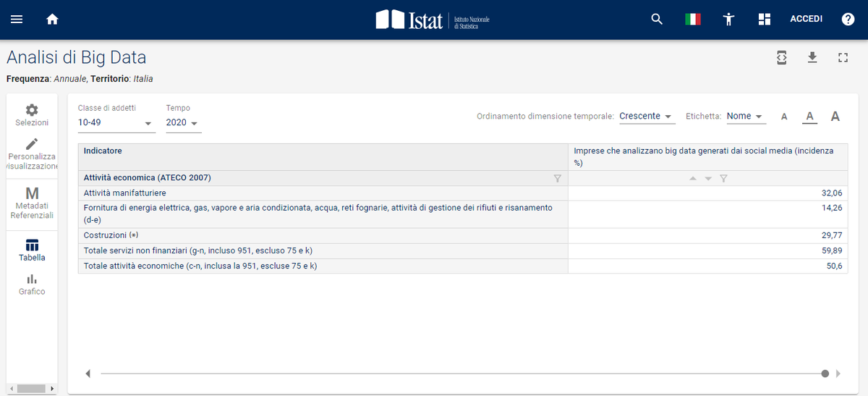Open the hamburger navigation menu

pos(17,19)
